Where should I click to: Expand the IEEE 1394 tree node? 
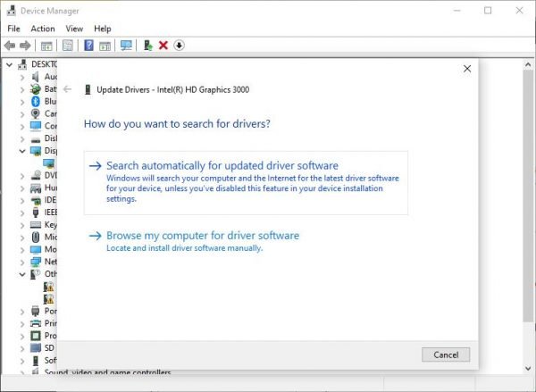[x=22, y=213]
